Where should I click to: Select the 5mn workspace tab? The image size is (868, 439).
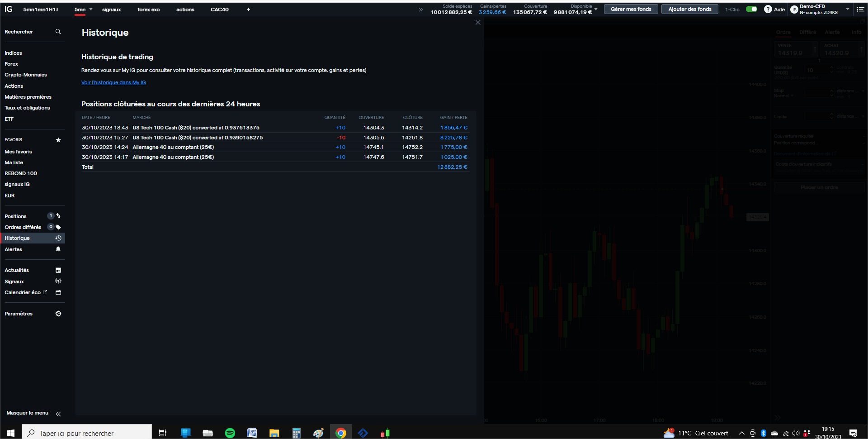[80, 10]
